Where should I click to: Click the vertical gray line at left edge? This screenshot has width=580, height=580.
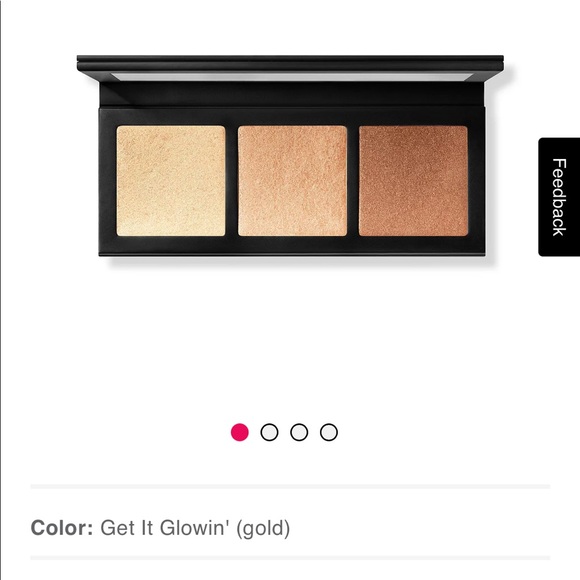coord(1,290)
